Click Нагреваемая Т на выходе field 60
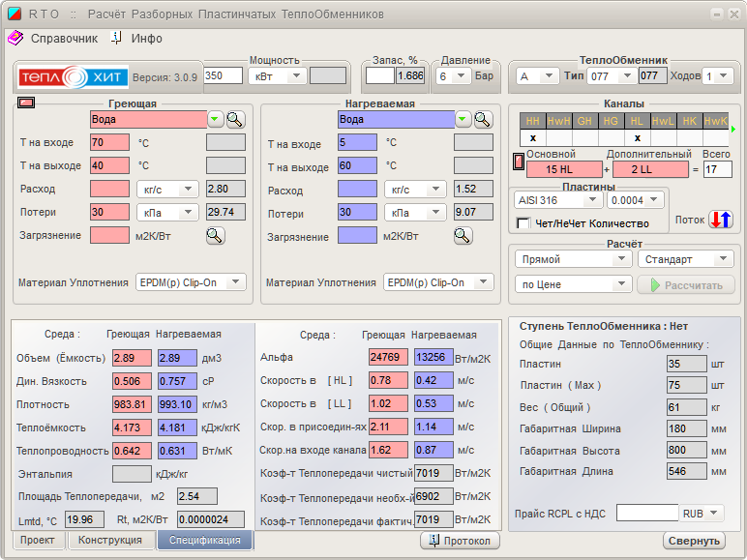Viewport: 747px width, 560px height. point(357,165)
